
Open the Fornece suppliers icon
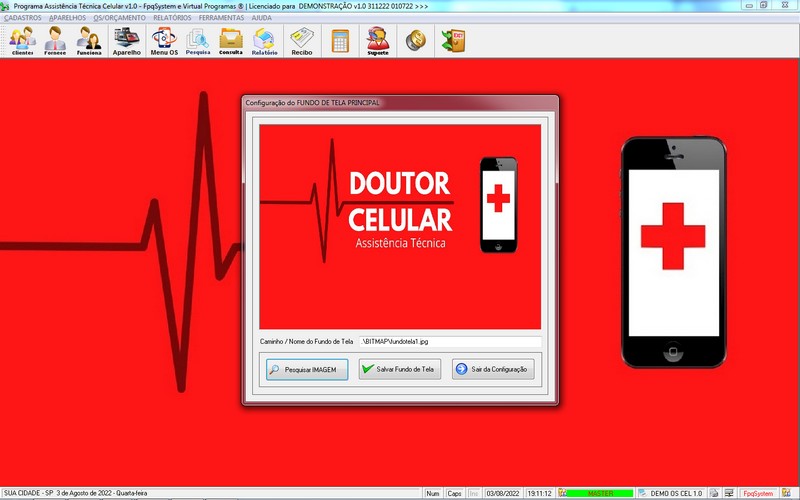pos(55,40)
